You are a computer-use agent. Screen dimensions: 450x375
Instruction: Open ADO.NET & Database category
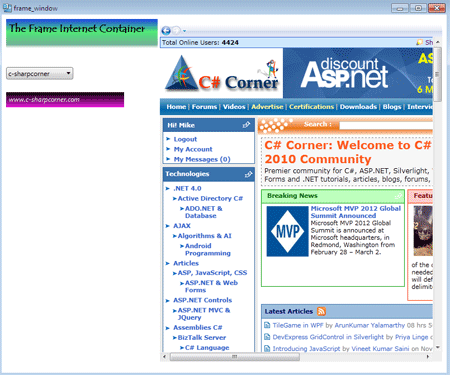point(204,212)
